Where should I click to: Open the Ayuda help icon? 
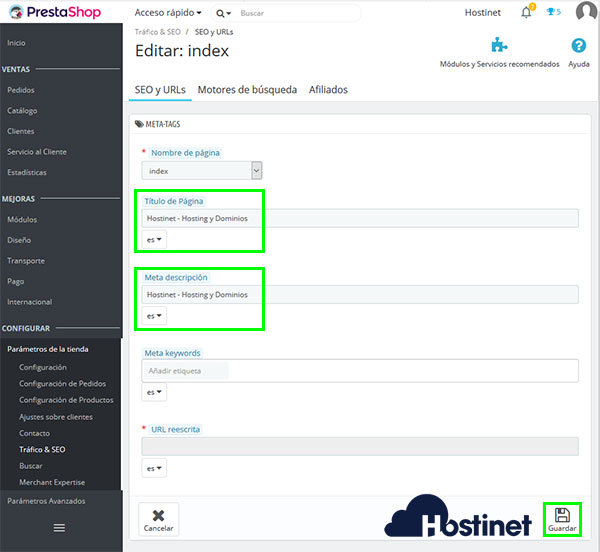pyautogui.click(x=579, y=46)
